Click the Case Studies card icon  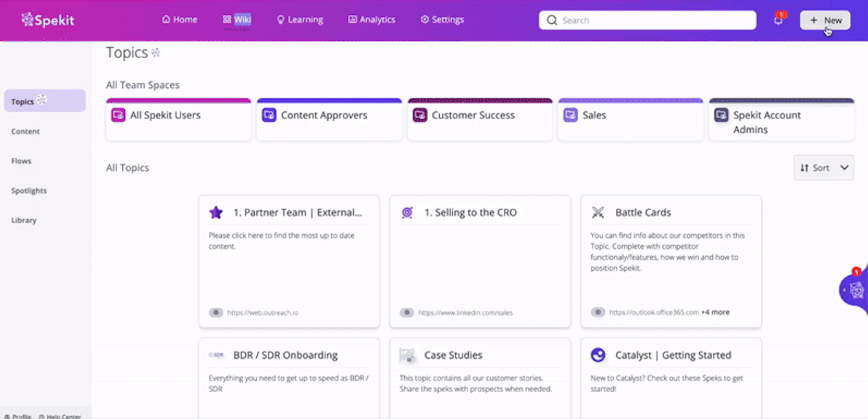(407, 355)
